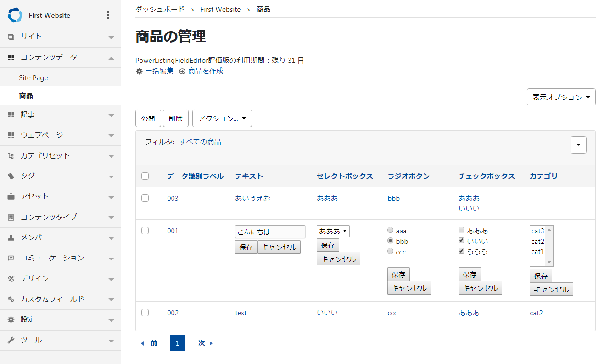Click the previous page arrow icon
The image size is (610, 364).
click(x=142, y=343)
